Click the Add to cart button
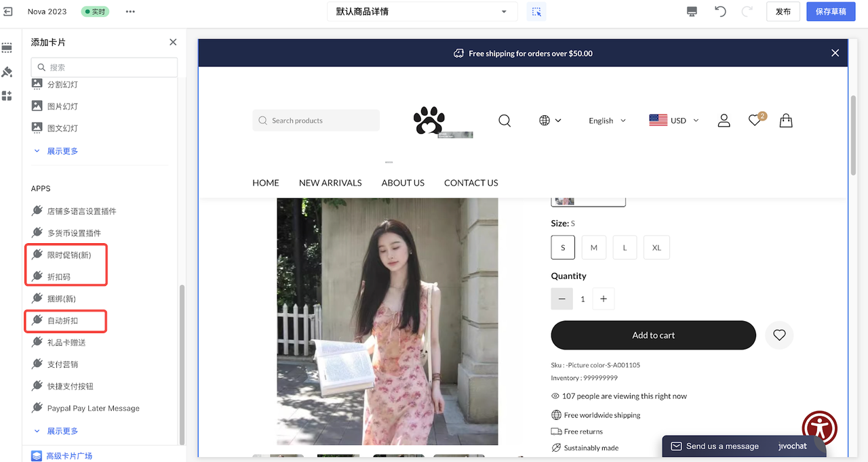This screenshot has width=868, height=462. (x=652, y=335)
